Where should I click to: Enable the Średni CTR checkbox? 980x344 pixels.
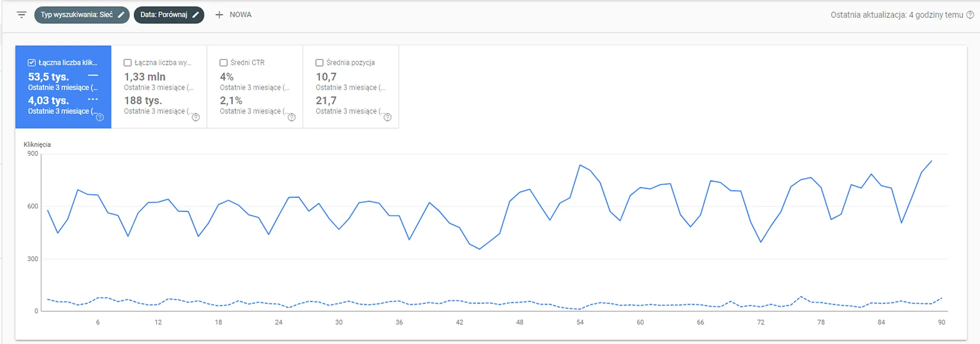pos(224,62)
